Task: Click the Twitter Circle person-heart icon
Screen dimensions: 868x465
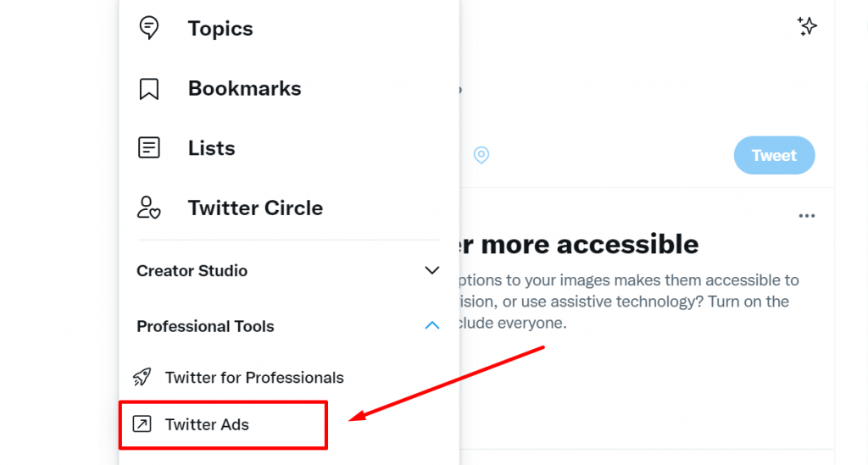Action: (148, 208)
